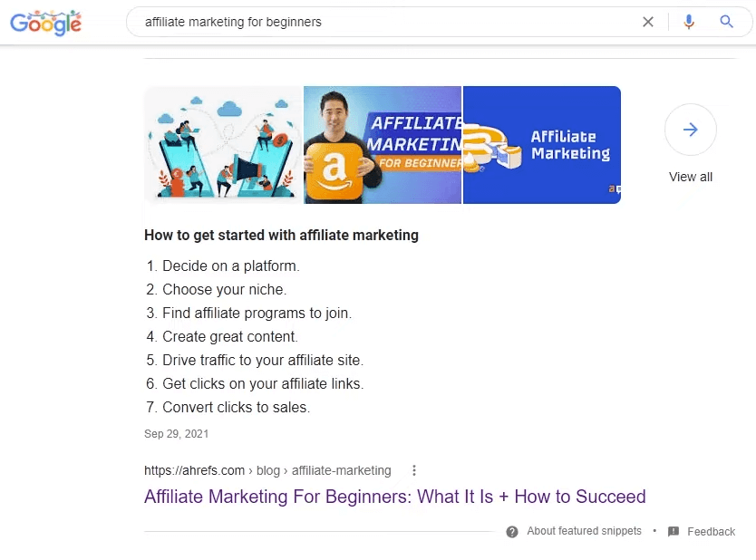
Task: Click the Google logo
Action: (46, 22)
